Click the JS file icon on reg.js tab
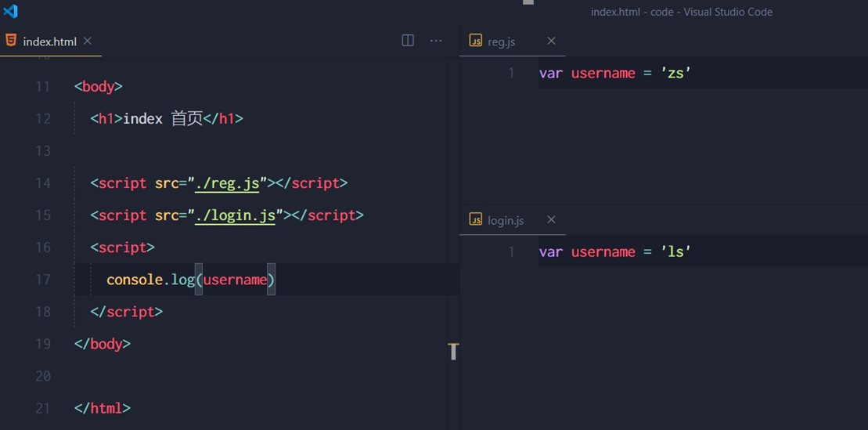The width and height of the screenshot is (868, 430). point(475,41)
